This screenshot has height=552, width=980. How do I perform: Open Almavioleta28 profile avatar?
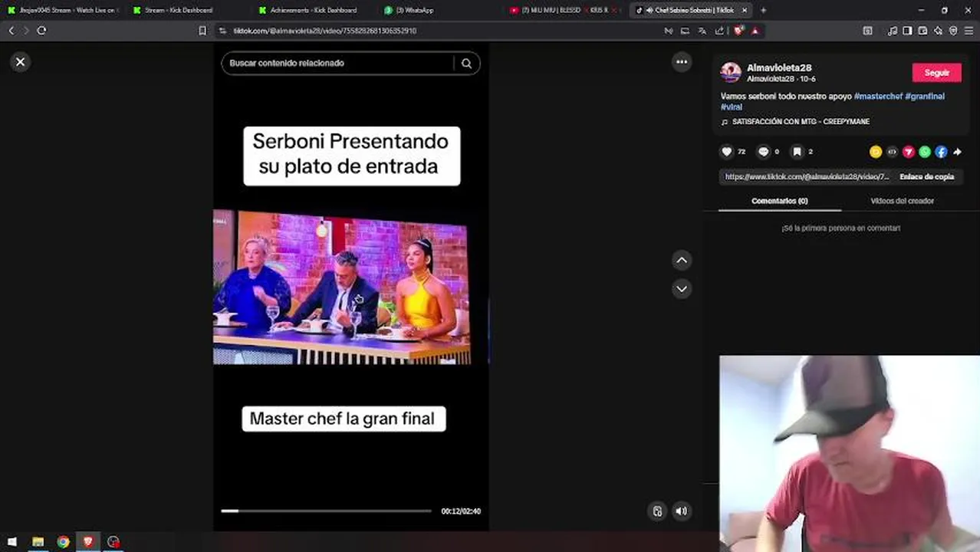coord(730,73)
